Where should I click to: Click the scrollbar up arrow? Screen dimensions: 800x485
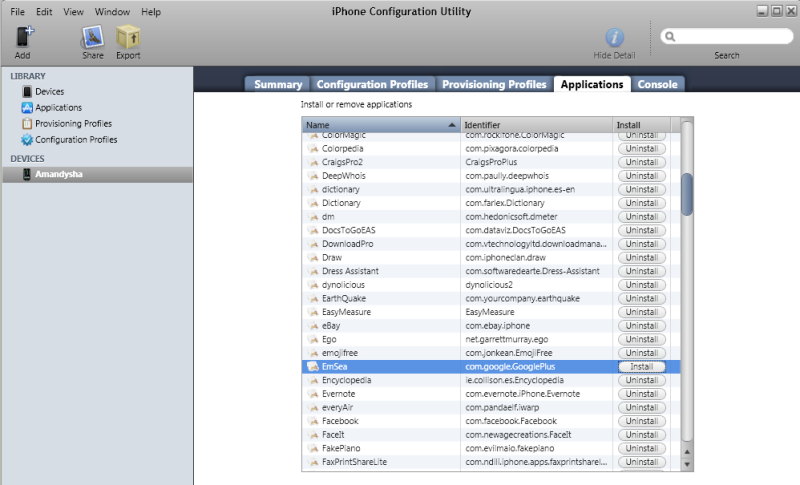pos(687,452)
